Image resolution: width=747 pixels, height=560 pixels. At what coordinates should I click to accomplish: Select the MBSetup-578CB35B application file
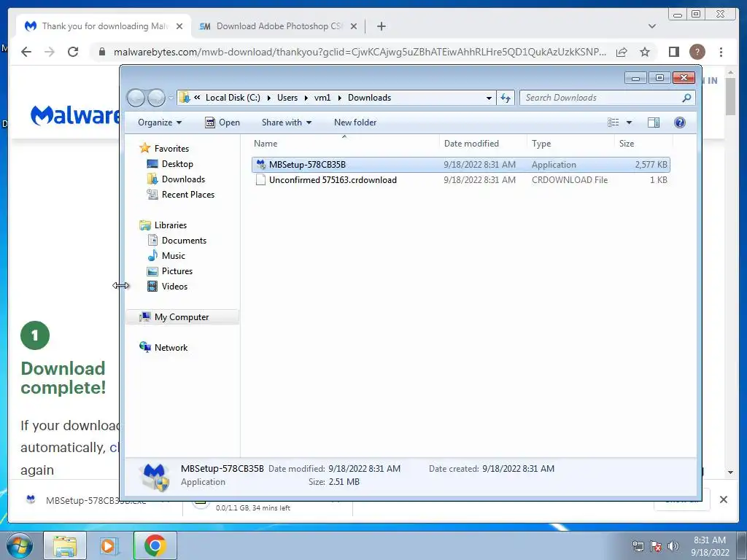[x=461, y=165]
